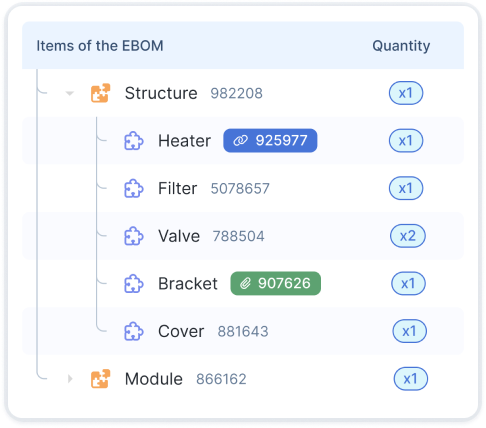
Task: Click the Cover part puzzle icon
Action: (134, 331)
